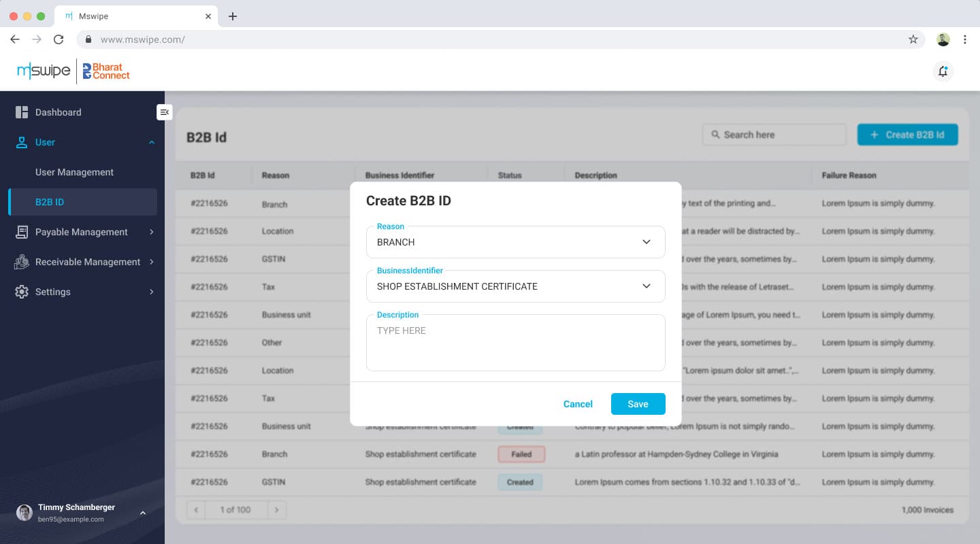
Task: Click Created badge in the GSTIN row
Action: click(520, 482)
